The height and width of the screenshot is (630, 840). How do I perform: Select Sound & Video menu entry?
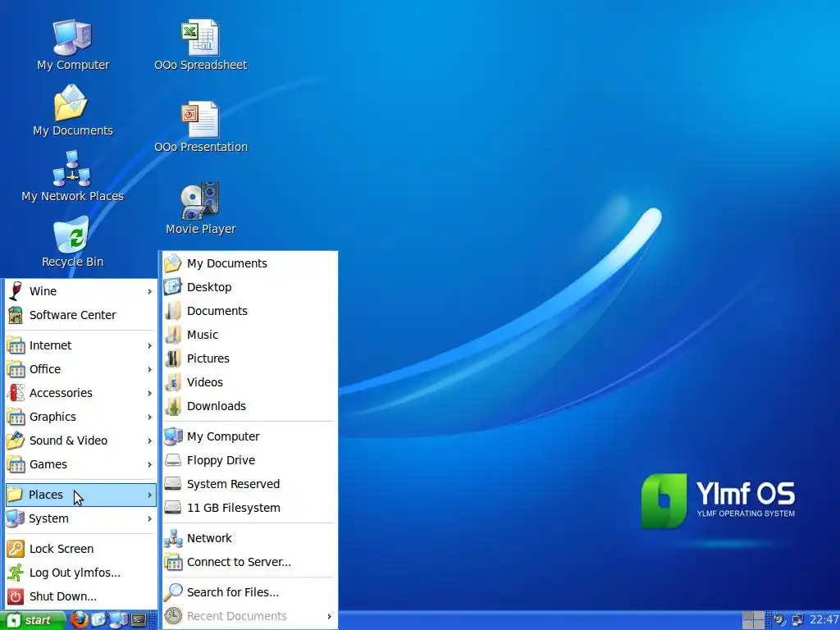81,441
